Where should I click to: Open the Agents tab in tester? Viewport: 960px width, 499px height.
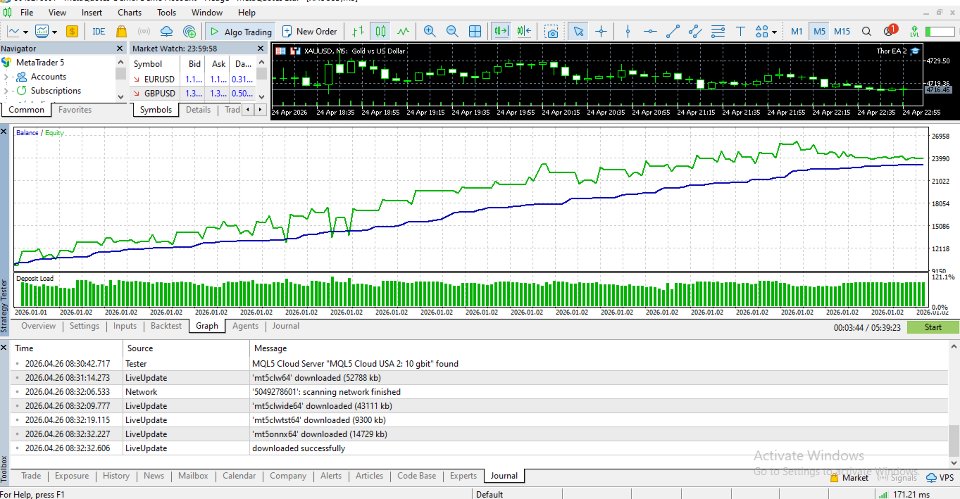click(x=246, y=326)
